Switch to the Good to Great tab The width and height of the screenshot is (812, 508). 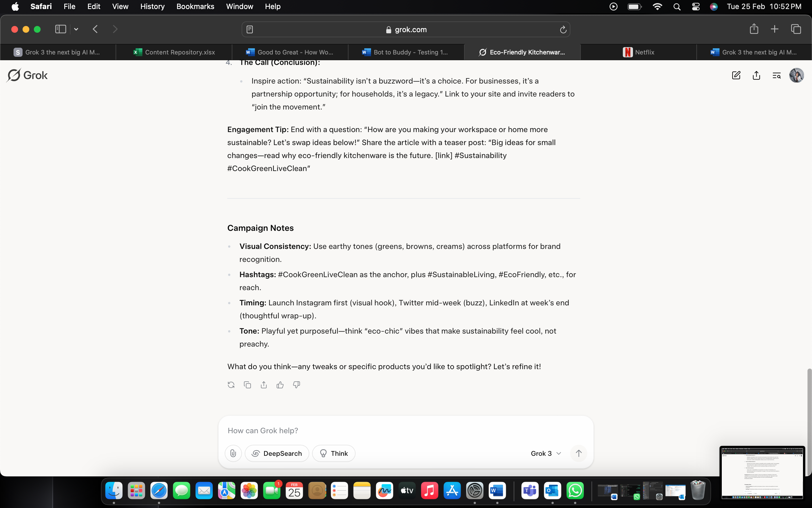[x=290, y=52]
